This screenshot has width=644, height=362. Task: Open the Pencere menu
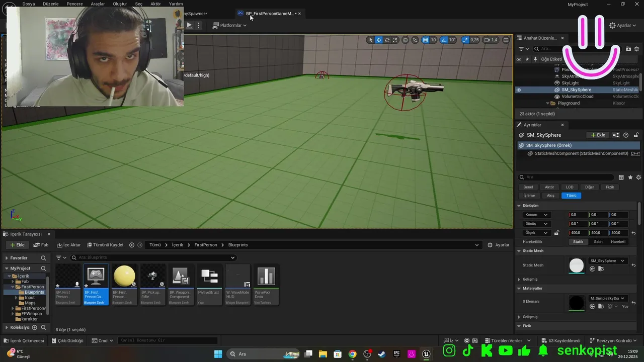tap(74, 4)
